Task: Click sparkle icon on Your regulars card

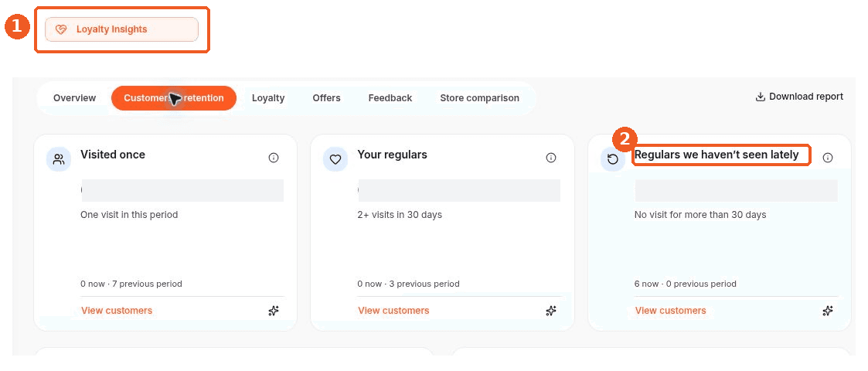Action: [x=551, y=311]
